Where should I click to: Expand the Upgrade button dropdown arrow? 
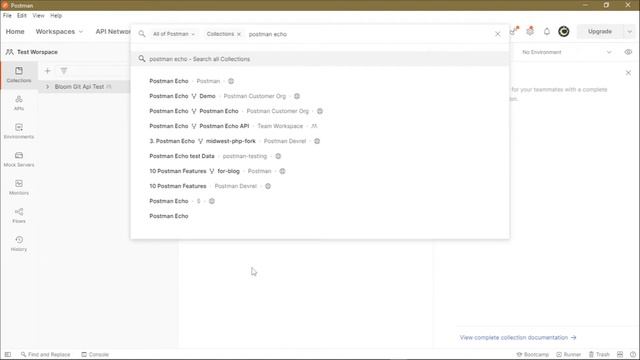click(x=629, y=31)
